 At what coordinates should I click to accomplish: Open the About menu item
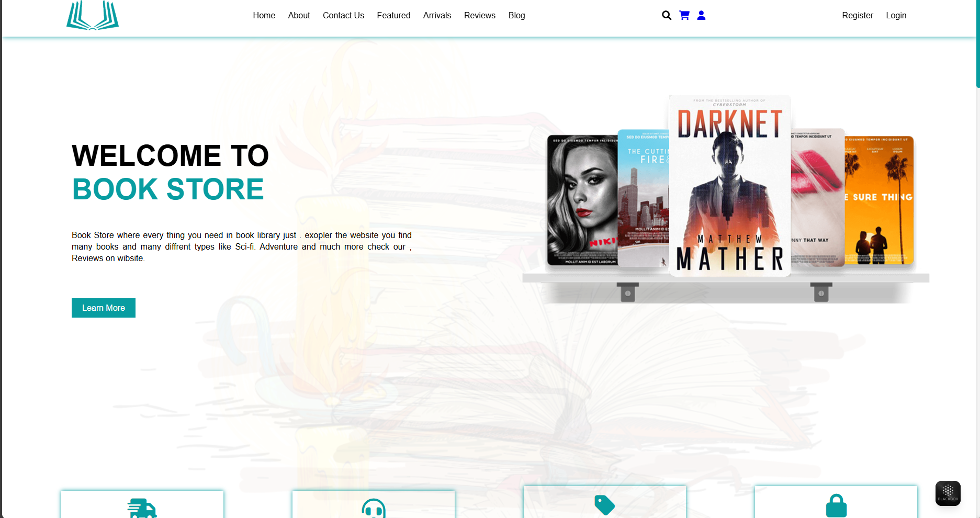click(299, 15)
